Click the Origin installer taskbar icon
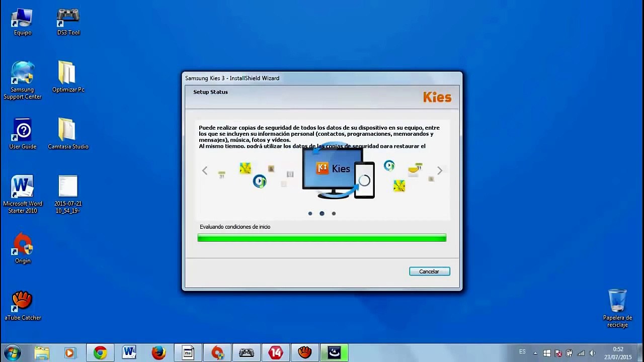 [217, 353]
